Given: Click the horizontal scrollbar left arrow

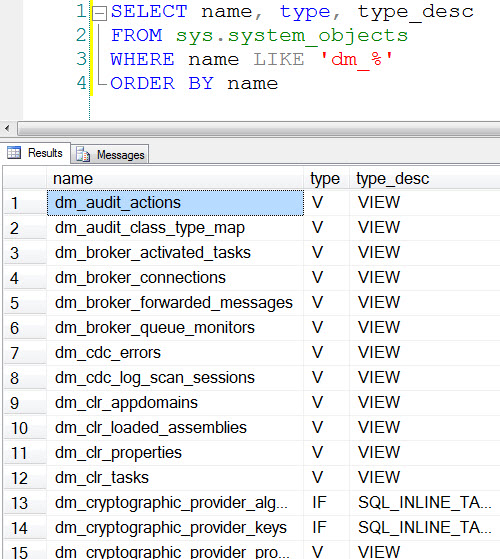Looking at the screenshot, I should [x=7, y=128].
